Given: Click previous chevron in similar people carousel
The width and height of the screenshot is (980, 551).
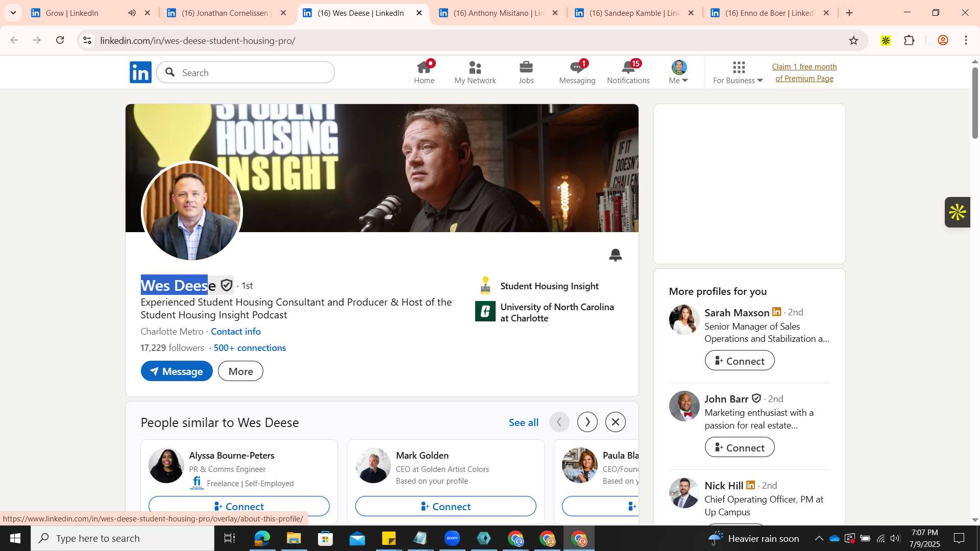Looking at the screenshot, I should click(559, 422).
